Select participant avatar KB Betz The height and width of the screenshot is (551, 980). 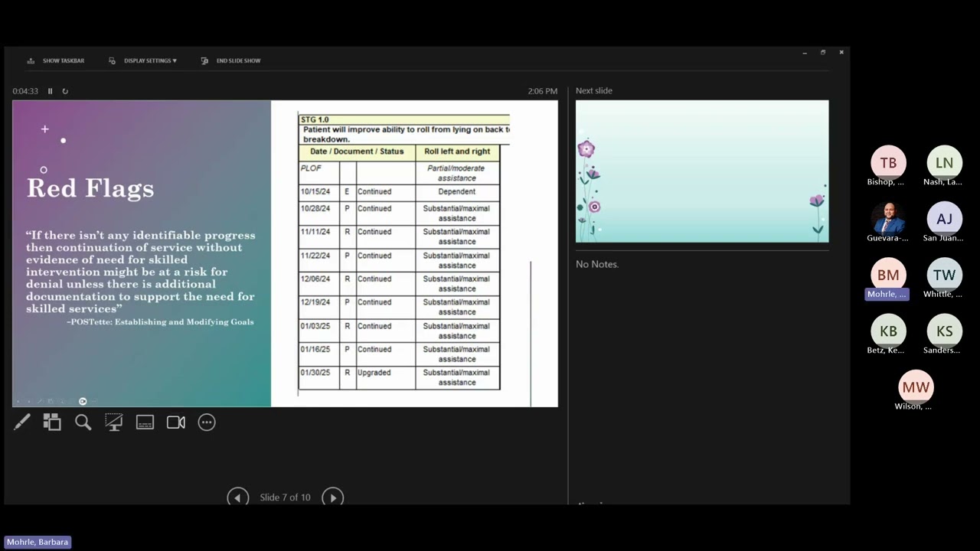888,331
